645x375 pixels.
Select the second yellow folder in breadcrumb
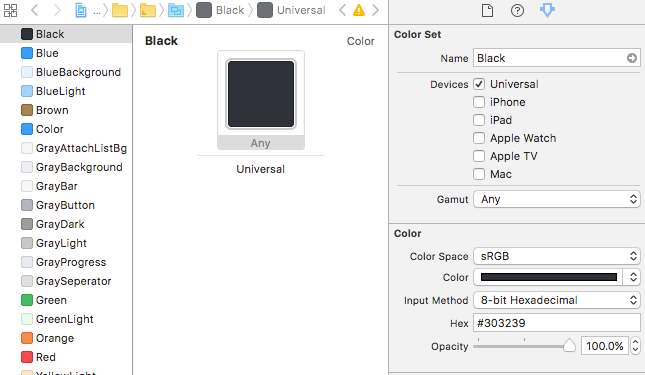148,10
